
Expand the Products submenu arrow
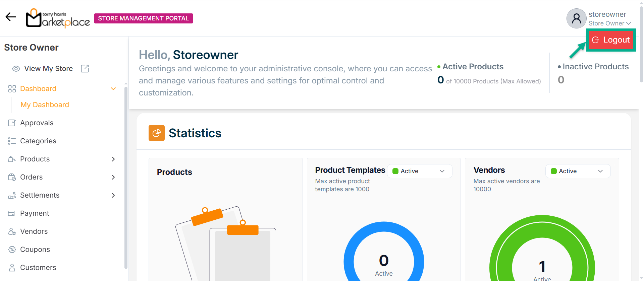[x=113, y=159]
